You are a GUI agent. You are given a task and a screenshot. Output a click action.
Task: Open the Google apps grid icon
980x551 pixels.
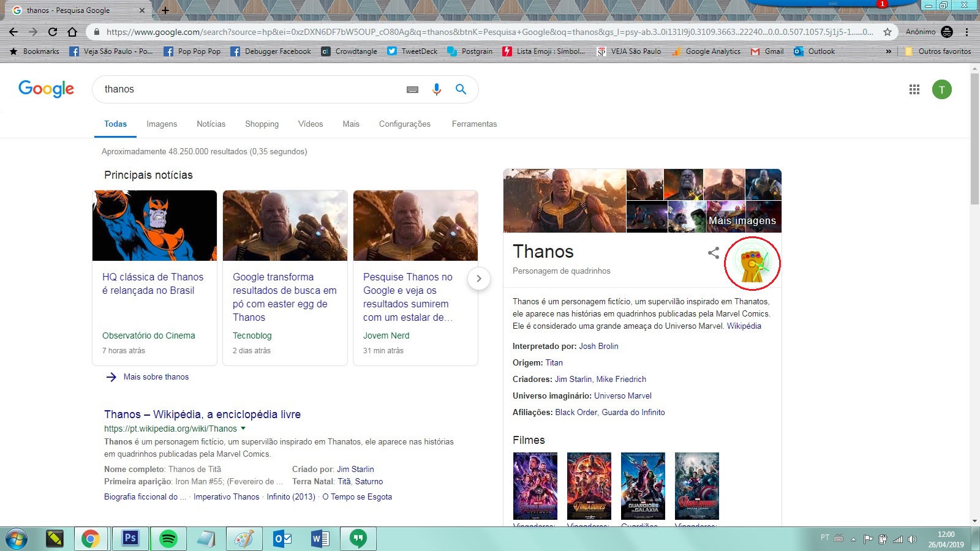tap(914, 89)
